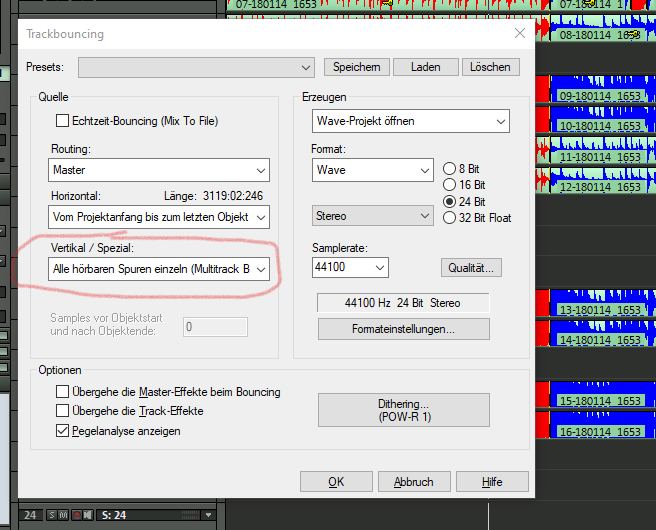Click Länge value 3119:02:246

coord(233,196)
